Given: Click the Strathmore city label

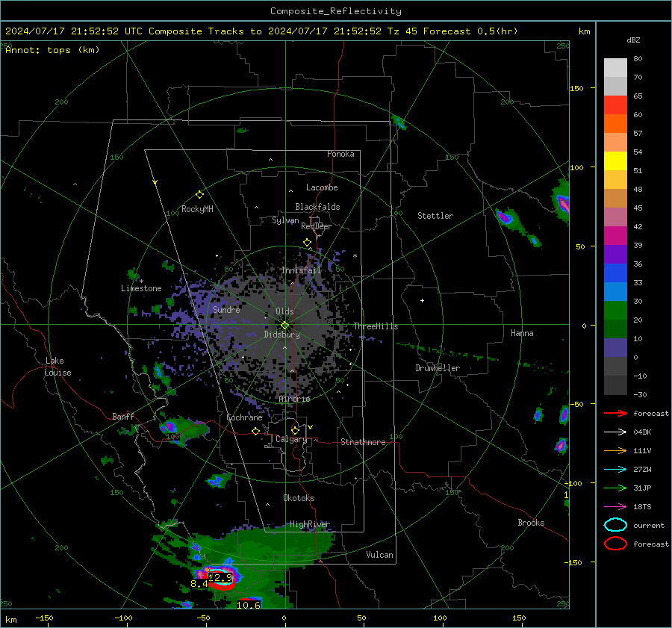Looking at the screenshot, I should (363, 442).
